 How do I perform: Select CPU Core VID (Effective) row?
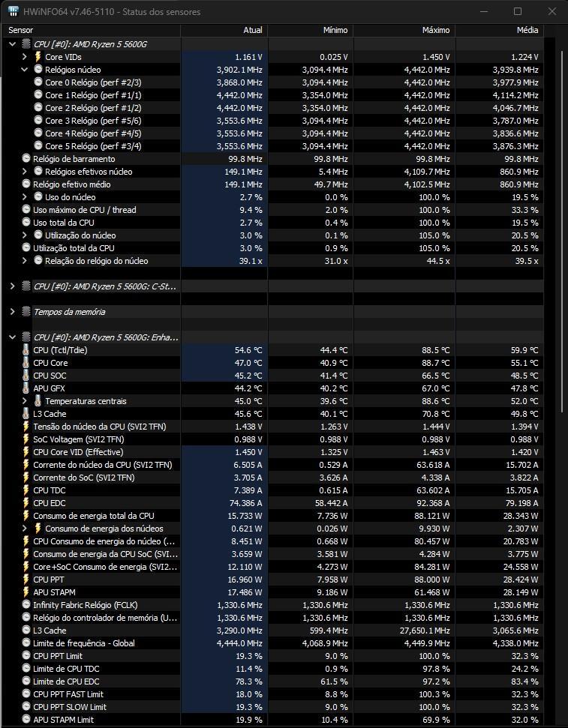click(273, 452)
